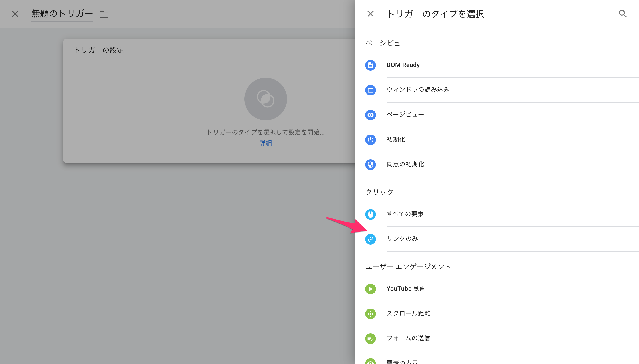The image size is (639, 364).
Task: Open the folder icon beside the trigger name
Action: [104, 14]
